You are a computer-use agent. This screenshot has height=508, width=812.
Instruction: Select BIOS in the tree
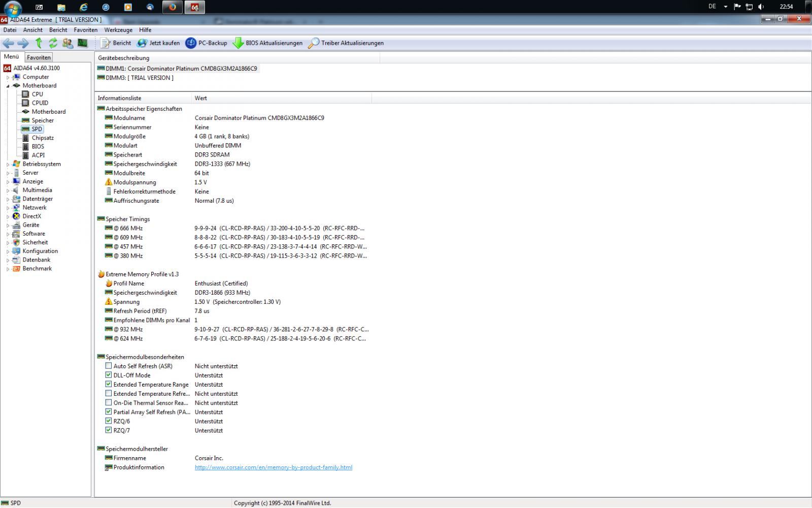click(38, 146)
